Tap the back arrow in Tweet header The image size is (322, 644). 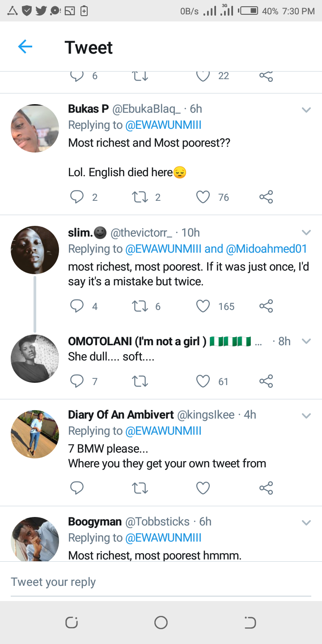point(25,47)
